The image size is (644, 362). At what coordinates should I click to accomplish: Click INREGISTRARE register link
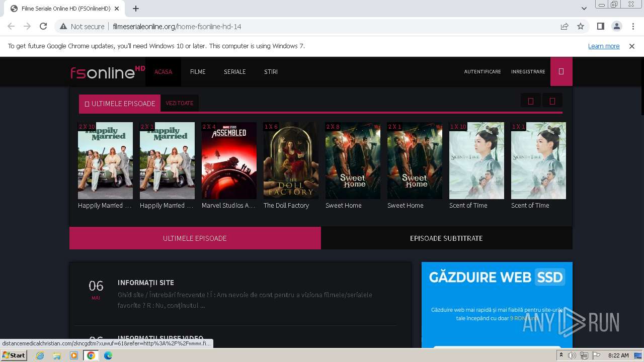tap(528, 72)
